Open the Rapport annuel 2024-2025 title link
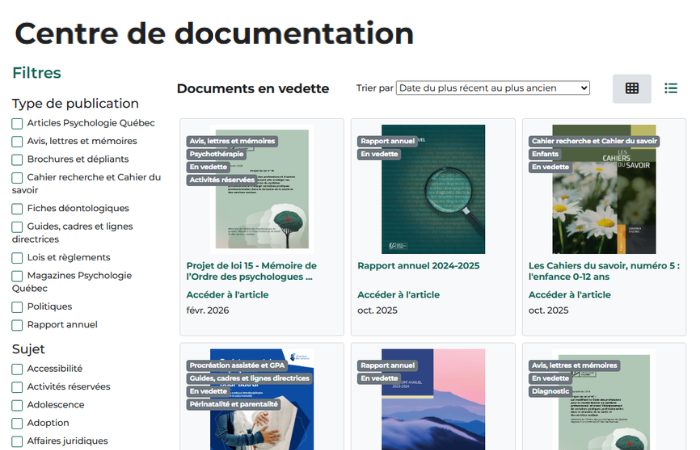The image size is (700, 450). pyautogui.click(x=420, y=266)
